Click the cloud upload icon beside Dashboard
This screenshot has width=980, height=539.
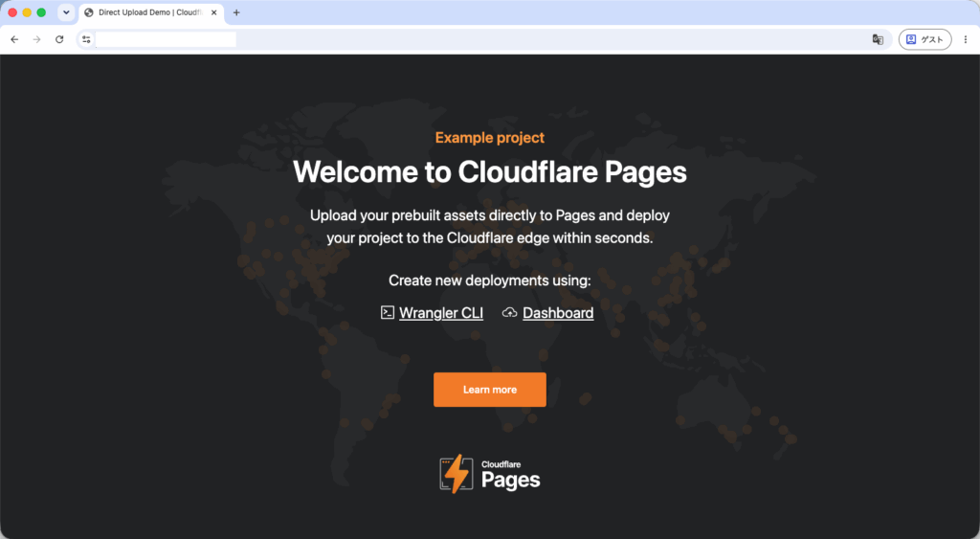510,313
